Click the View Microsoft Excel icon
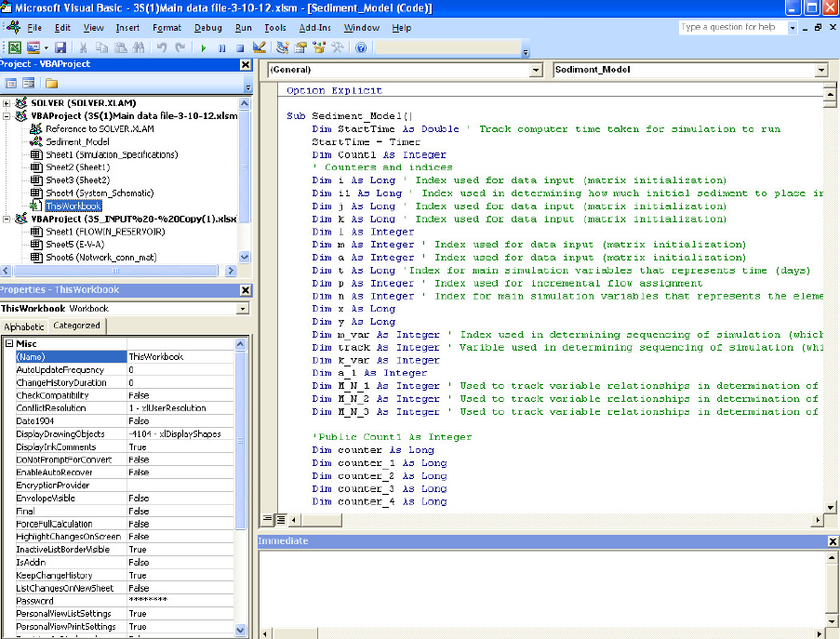The width and height of the screenshot is (840, 639). [15, 47]
